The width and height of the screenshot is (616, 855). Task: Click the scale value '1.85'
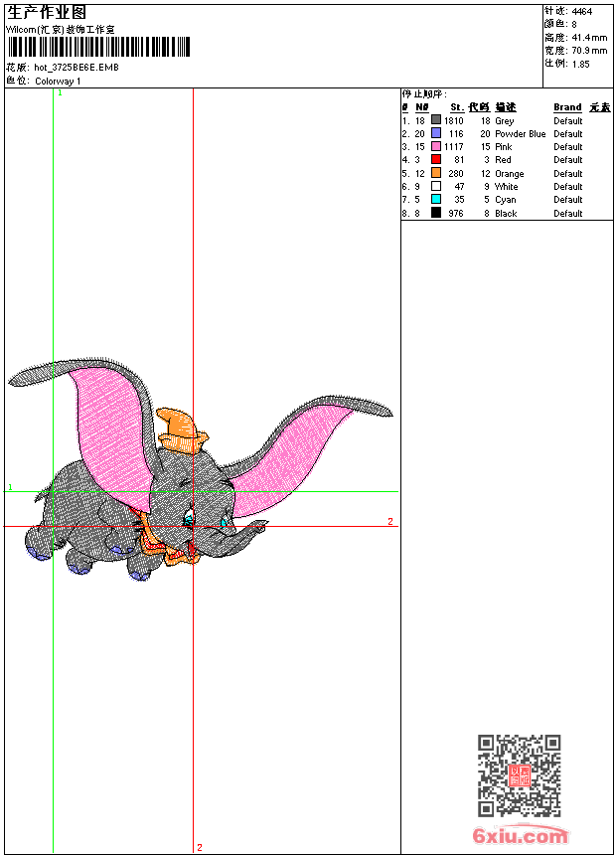pos(580,64)
